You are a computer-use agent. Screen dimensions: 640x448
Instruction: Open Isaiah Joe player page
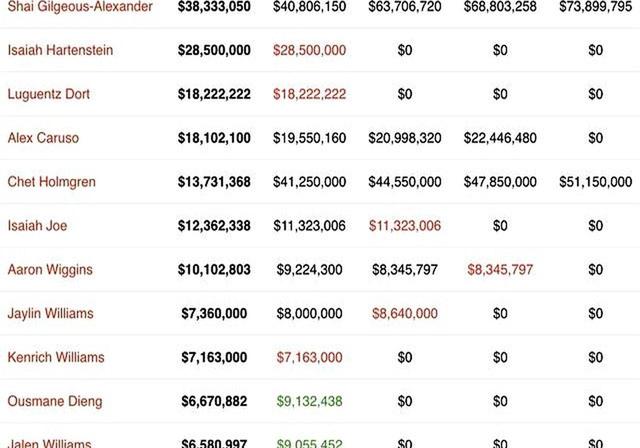(x=37, y=226)
